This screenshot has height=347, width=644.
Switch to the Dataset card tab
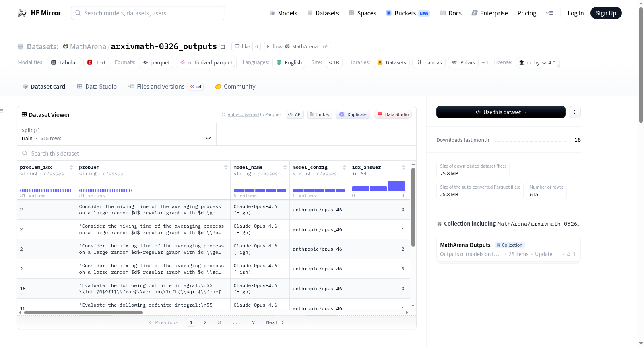43,86
